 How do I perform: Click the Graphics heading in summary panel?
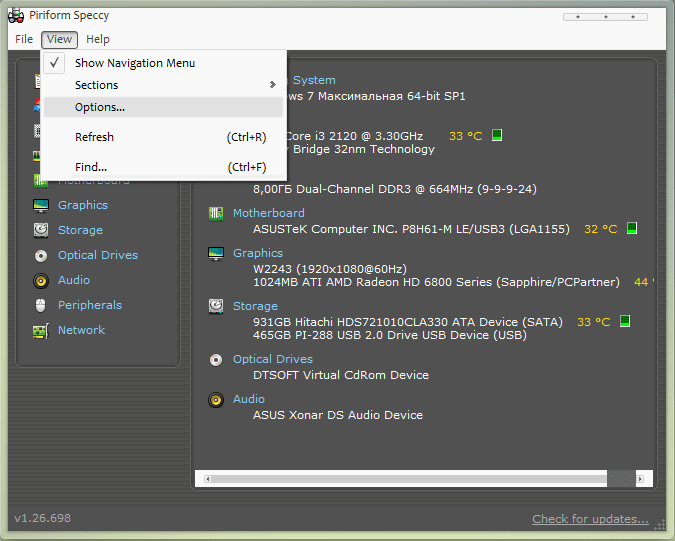click(x=258, y=253)
